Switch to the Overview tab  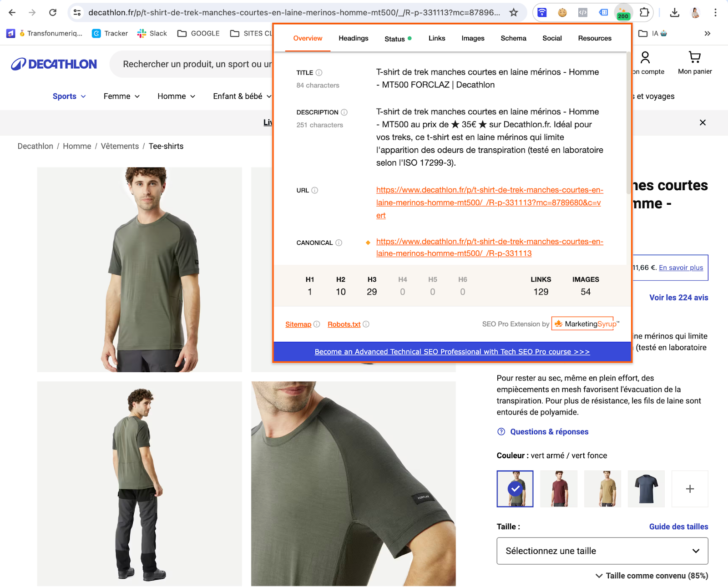click(x=308, y=38)
